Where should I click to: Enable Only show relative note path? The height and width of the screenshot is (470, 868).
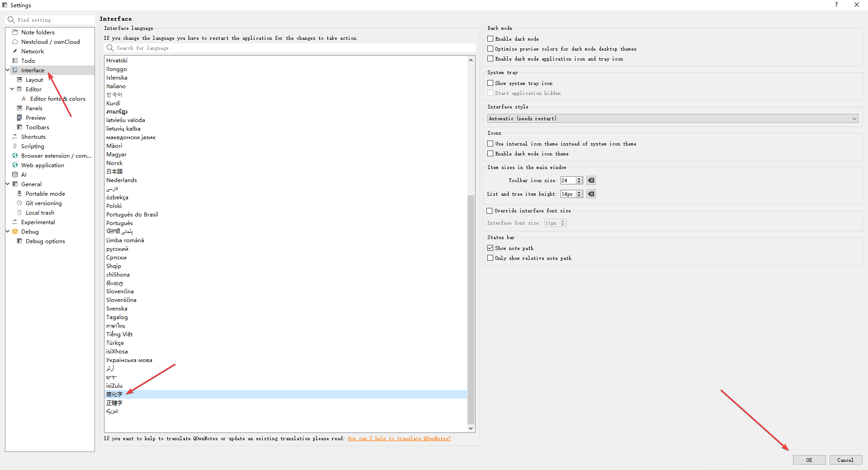pos(490,258)
